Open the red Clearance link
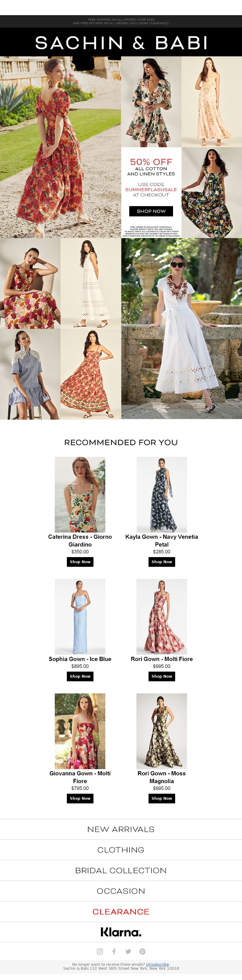 point(121,912)
